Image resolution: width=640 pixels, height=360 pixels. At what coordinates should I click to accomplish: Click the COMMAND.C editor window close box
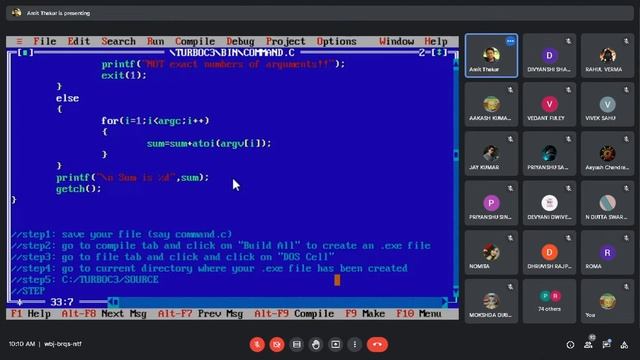pos(25,53)
